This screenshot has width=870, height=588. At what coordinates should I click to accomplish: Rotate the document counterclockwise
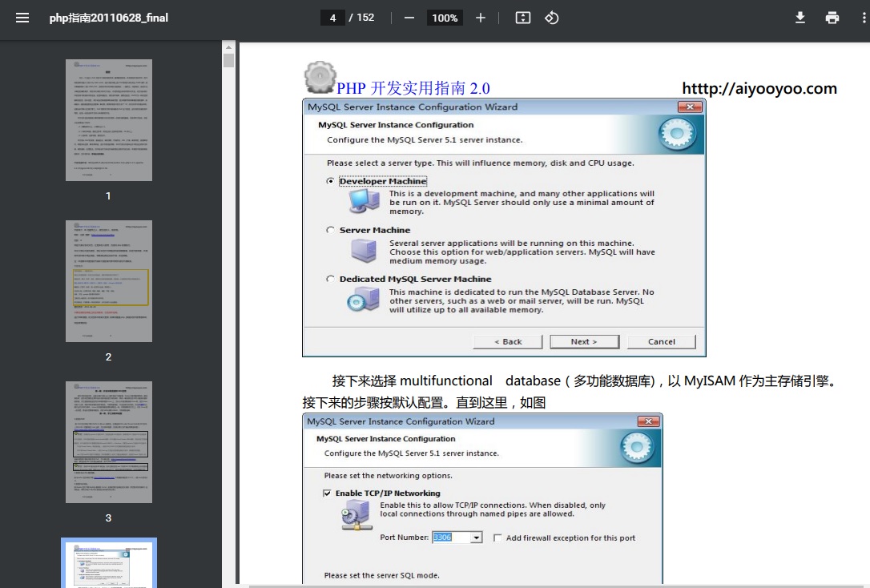pos(552,18)
